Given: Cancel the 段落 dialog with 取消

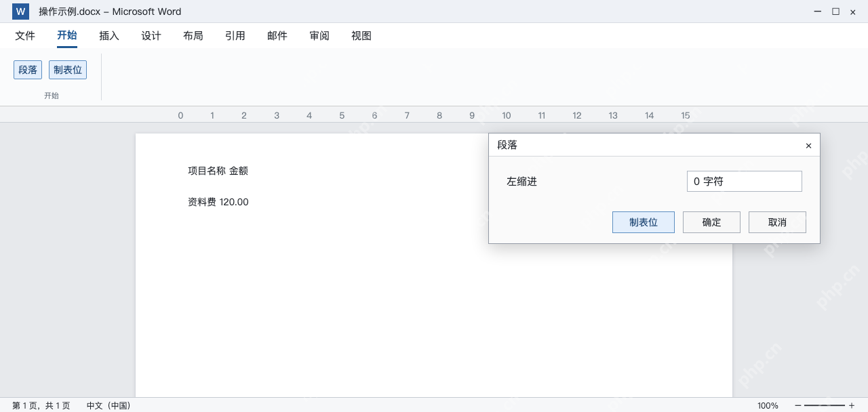Looking at the screenshot, I should click(777, 222).
